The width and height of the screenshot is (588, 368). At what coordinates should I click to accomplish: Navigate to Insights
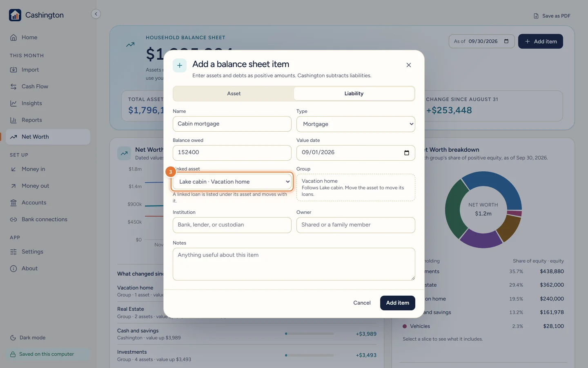click(x=48, y=103)
